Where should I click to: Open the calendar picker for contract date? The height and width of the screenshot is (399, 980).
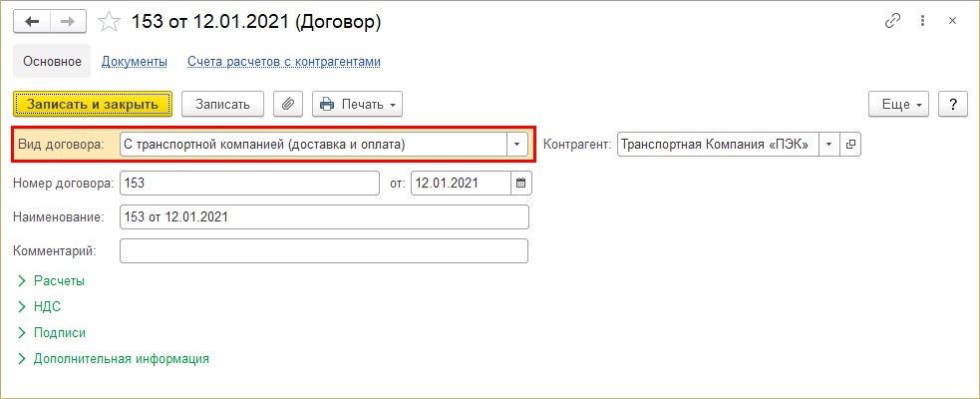coord(521,184)
